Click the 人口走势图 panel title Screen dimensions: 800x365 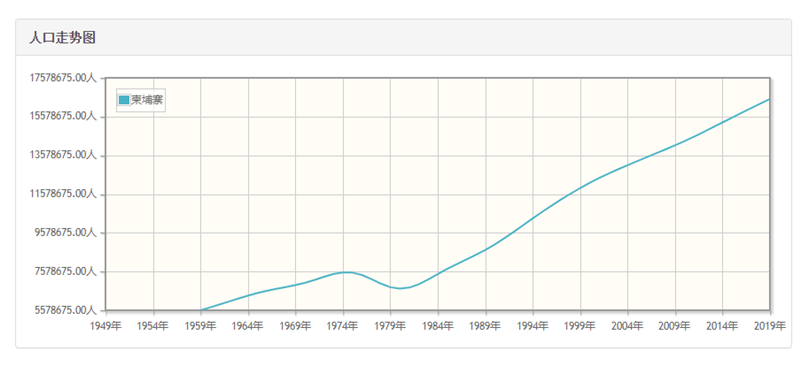point(62,38)
